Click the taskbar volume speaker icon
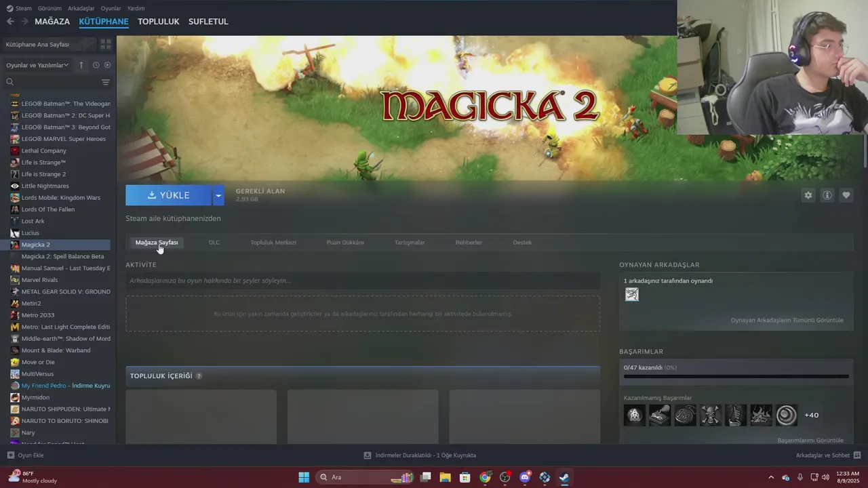This screenshot has width=868, height=488. pos(825,477)
